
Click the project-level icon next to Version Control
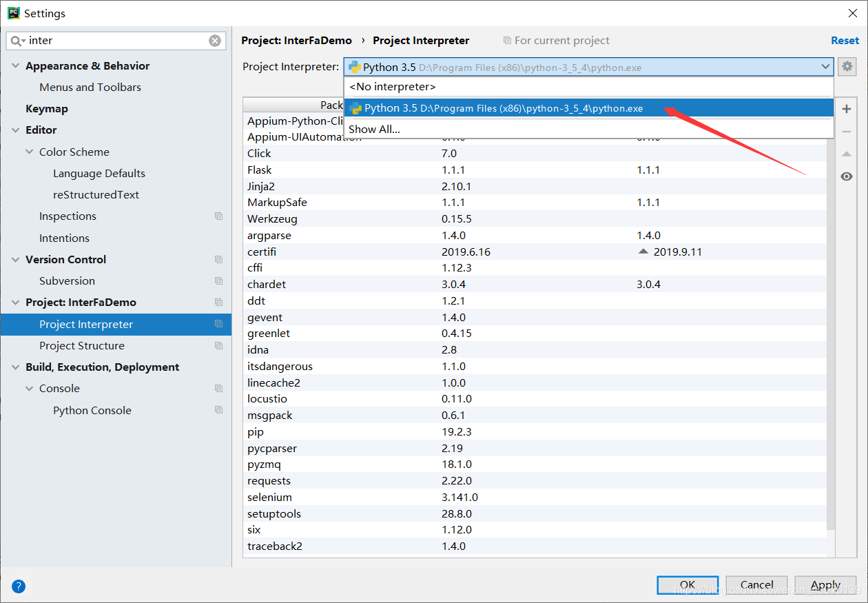(218, 260)
